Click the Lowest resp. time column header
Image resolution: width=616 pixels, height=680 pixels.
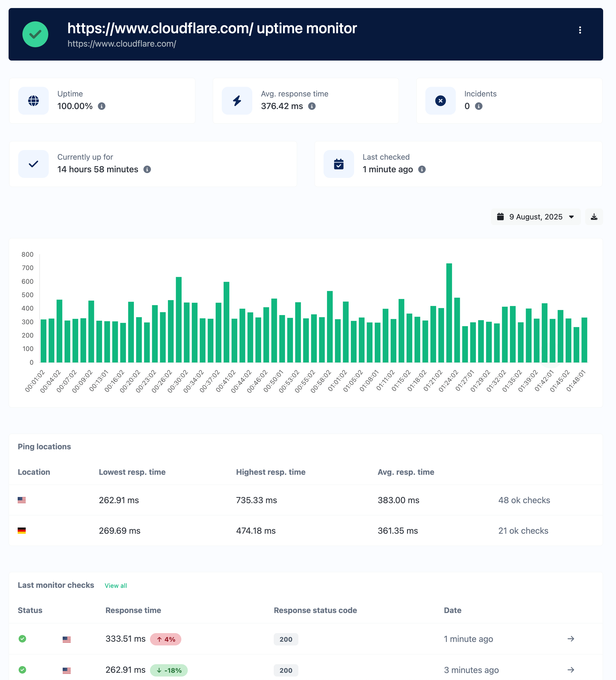(x=132, y=472)
